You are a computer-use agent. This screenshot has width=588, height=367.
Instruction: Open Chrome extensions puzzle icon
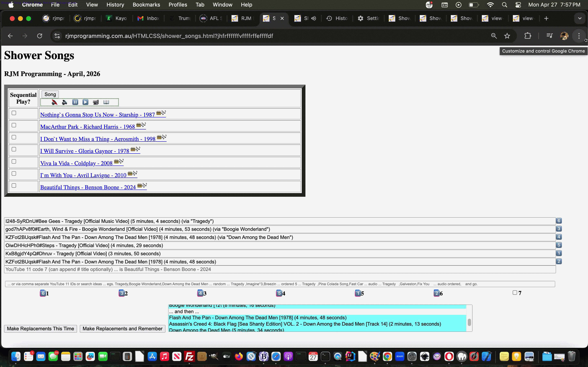point(528,36)
